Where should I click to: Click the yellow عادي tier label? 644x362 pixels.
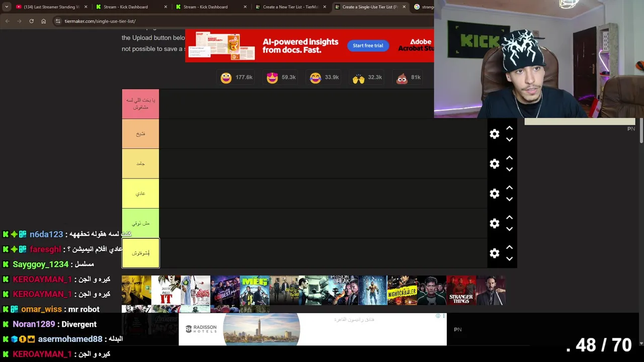[140, 194]
